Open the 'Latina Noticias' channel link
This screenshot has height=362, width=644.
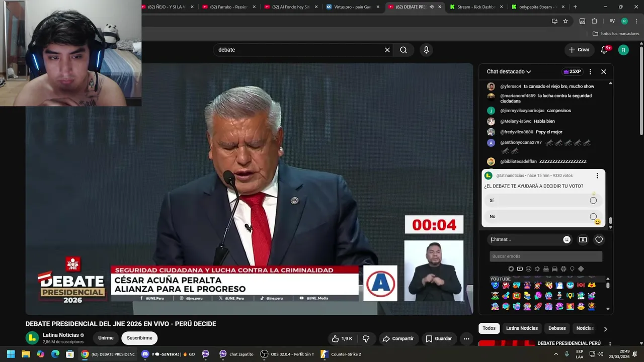click(61, 335)
